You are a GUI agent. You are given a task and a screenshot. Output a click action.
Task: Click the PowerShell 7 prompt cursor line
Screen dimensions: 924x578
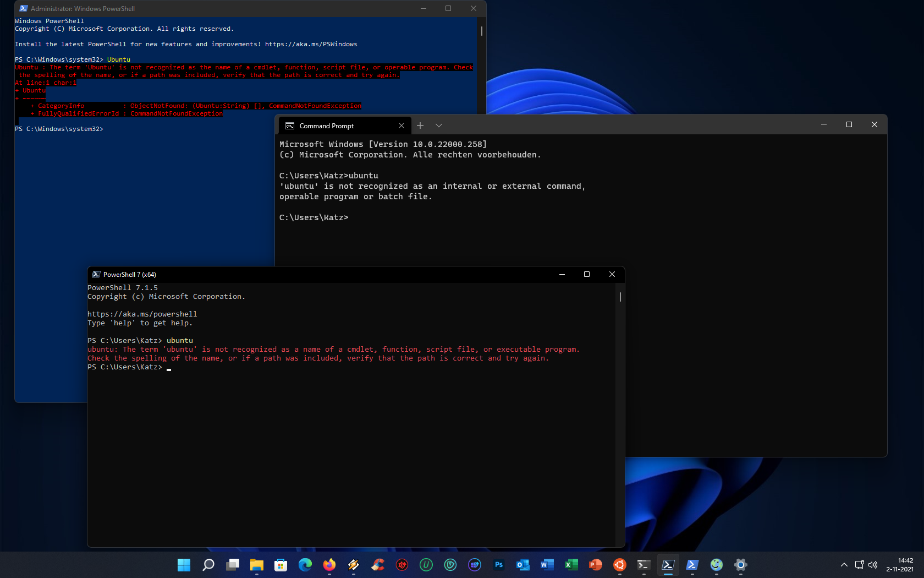(x=129, y=367)
